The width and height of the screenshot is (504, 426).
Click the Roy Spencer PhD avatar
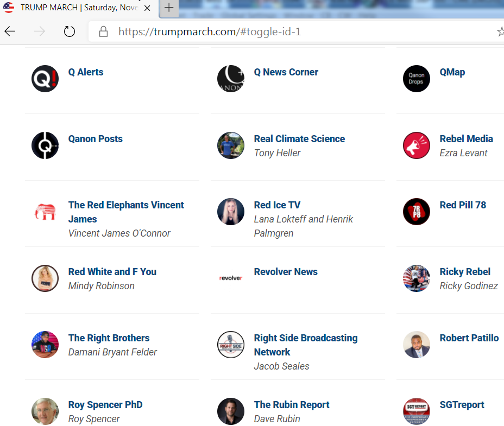[45, 411]
